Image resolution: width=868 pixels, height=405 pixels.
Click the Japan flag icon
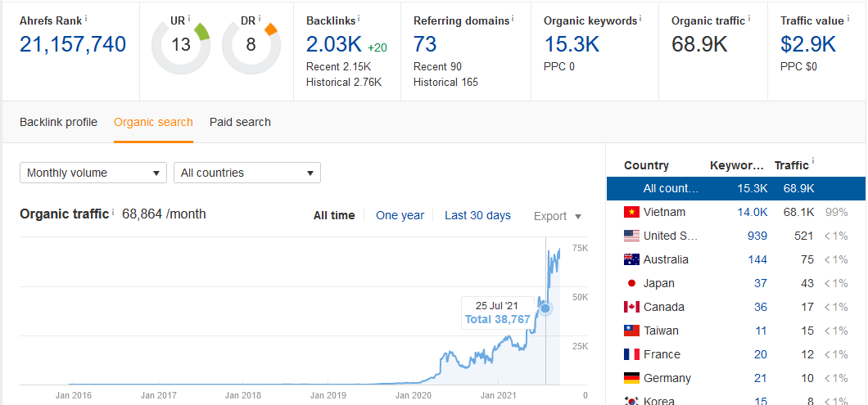pos(631,283)
